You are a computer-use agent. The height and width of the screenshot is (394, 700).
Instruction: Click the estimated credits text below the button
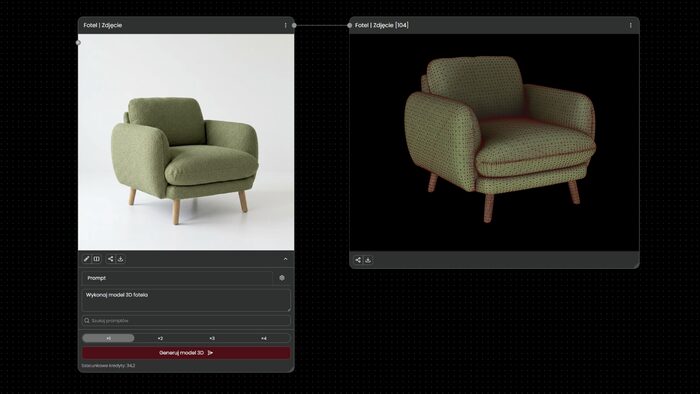click(108, 365)
